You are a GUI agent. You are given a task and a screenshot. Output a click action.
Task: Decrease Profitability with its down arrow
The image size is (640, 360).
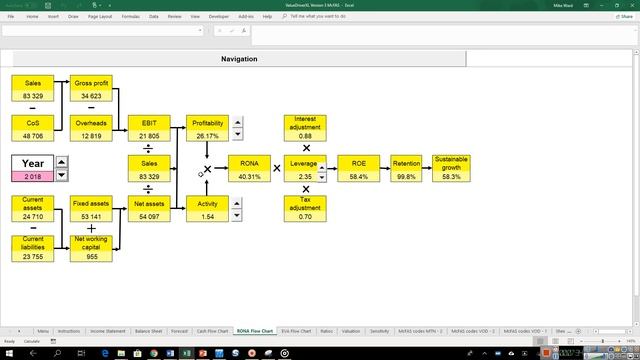[x=238, y=134]
